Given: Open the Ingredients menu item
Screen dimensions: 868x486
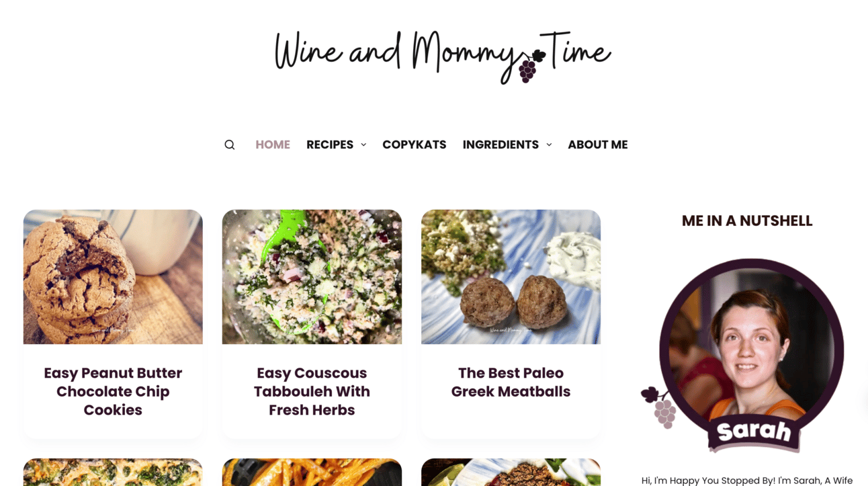Looking at the screenshot, I should [501, 145].
